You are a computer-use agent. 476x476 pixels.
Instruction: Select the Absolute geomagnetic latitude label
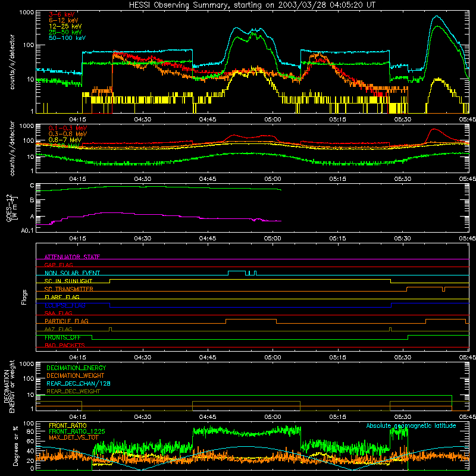click(x=411, y=425)
